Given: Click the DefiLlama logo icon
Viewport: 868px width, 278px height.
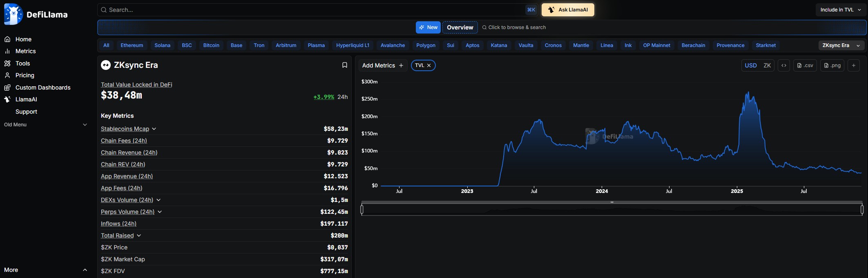Looking at the screenshot, I should point(13,14).
